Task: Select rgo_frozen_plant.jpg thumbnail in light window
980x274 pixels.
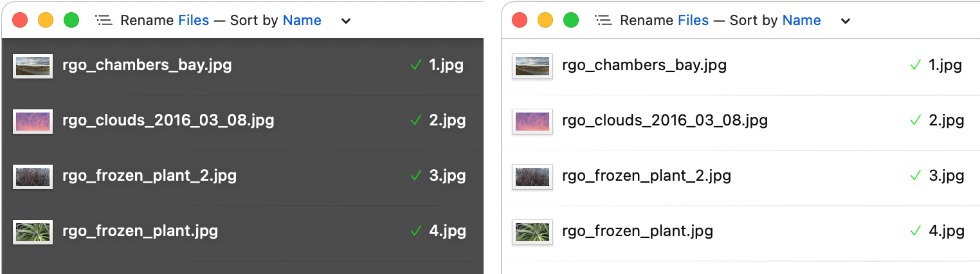Action: tap(532, 232)
